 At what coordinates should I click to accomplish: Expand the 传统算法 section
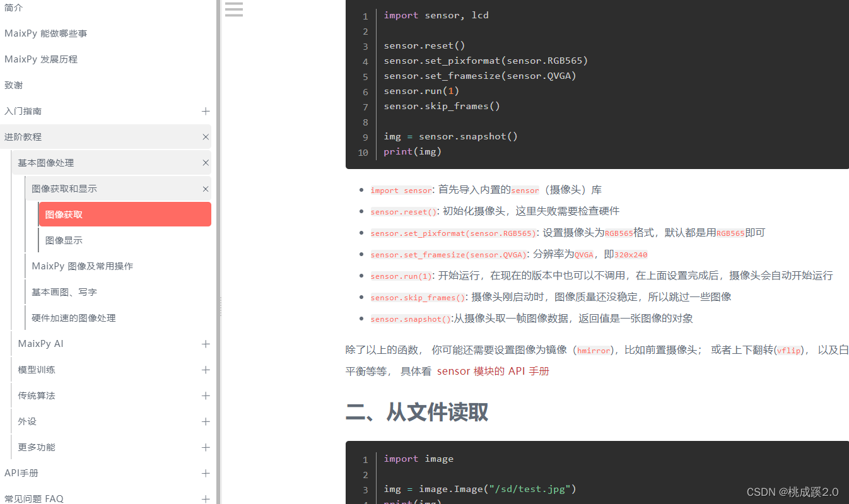206,396
